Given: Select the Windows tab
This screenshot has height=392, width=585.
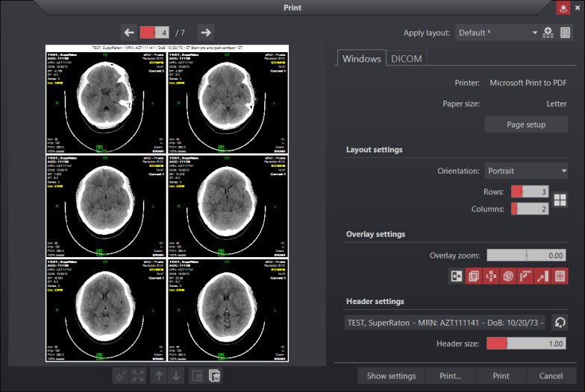Looking at the screenshot, I should pos(362,59).
